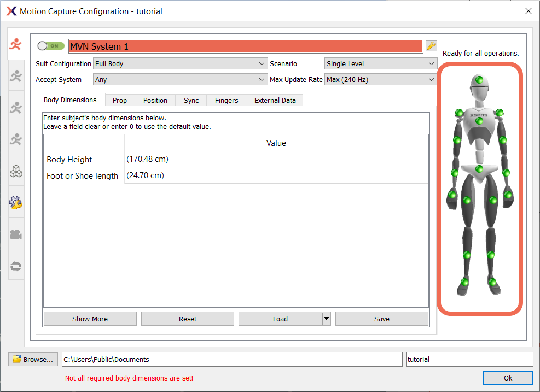The width and height of the screenshot is (540, 392).
Task: Open the Objects cube icon in the sidebar
Action: coord(16,171)
